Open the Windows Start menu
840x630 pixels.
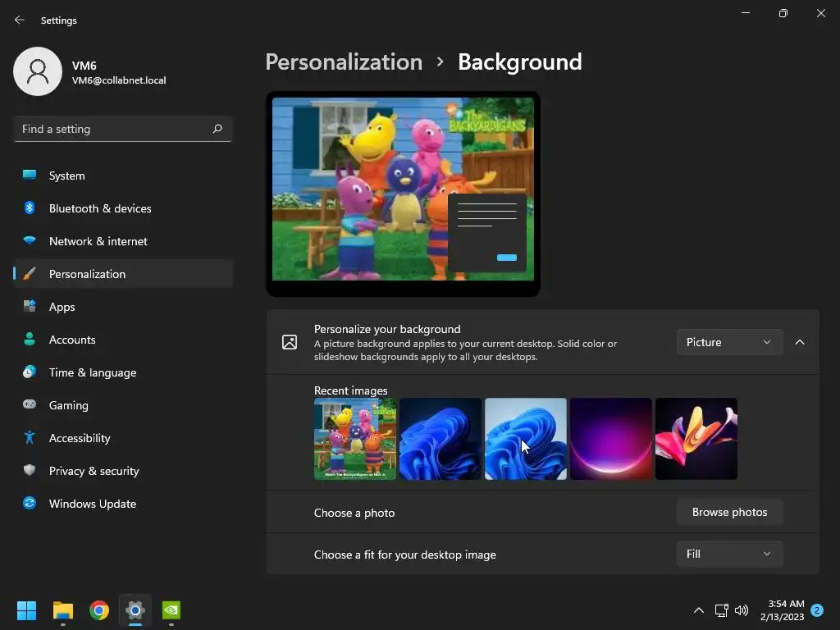click(x=26, y=610)
